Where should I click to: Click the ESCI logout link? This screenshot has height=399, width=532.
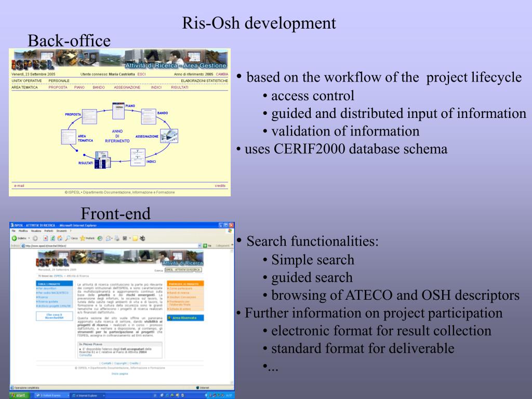click(141, 74)
